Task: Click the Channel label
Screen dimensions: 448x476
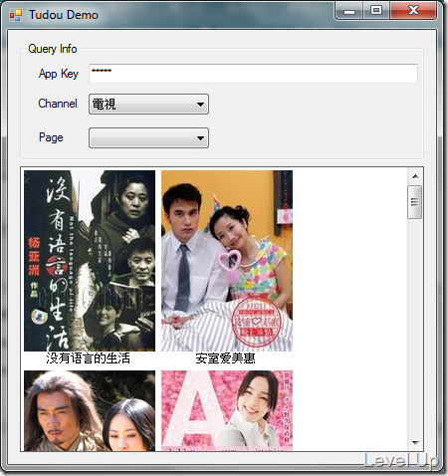Action: pos(58,104)
